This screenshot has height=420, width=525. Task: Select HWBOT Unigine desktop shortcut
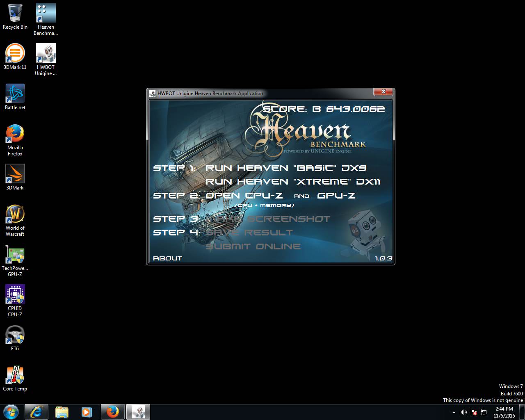pyautogui.click(x=46, y=59)
